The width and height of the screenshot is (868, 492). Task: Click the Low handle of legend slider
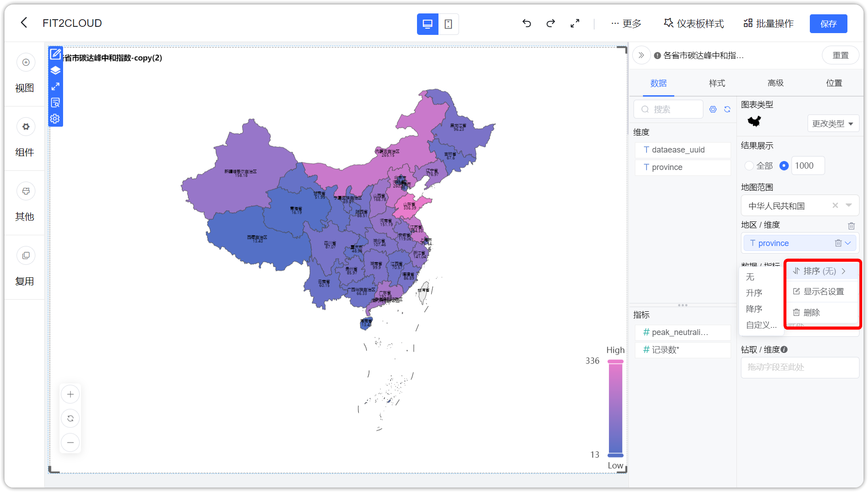pos(616,455)
